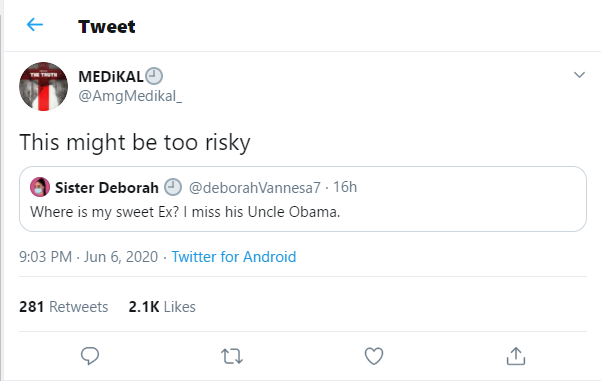Retweet using the arrows icon

(232, 356)
